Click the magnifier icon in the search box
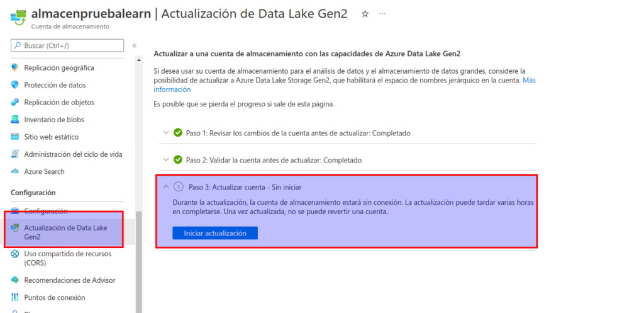 18,45
